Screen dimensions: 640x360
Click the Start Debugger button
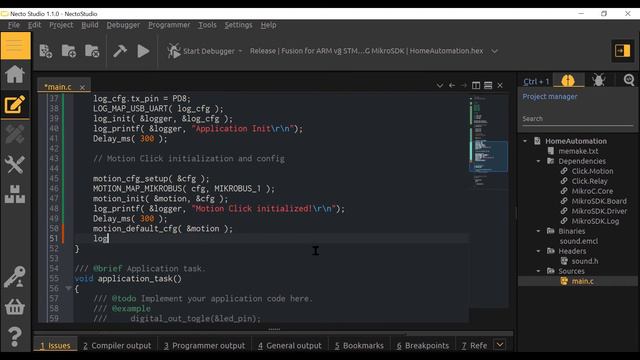[x=201, y=51]
